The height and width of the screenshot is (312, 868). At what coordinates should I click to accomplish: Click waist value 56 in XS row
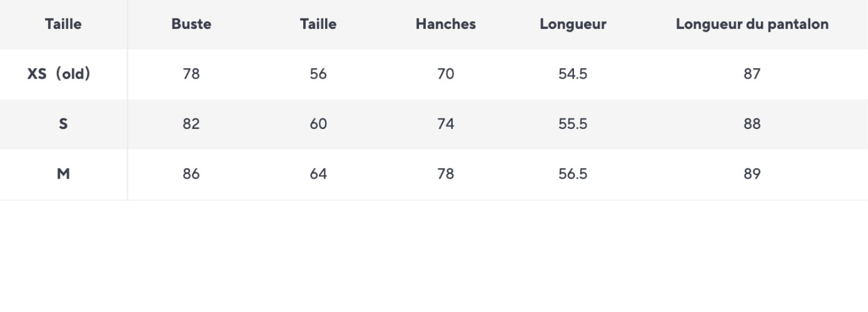tap(318, 74)
